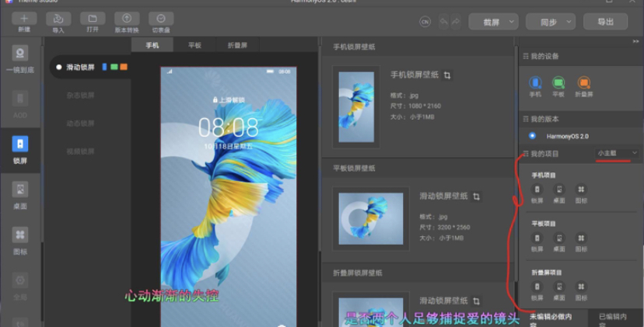Click the redo arrow icon
Viewport: 644px width, 327px height.
[456, 21]
